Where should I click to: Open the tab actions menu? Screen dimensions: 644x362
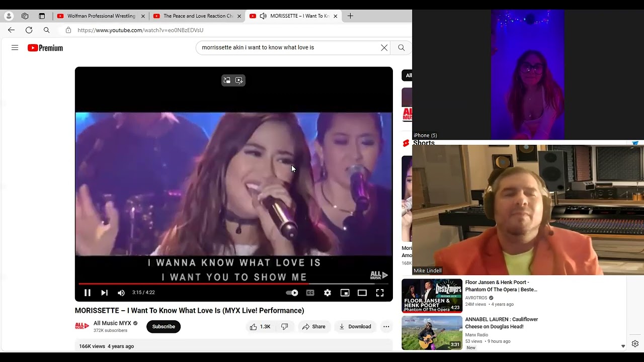point(42,16)
